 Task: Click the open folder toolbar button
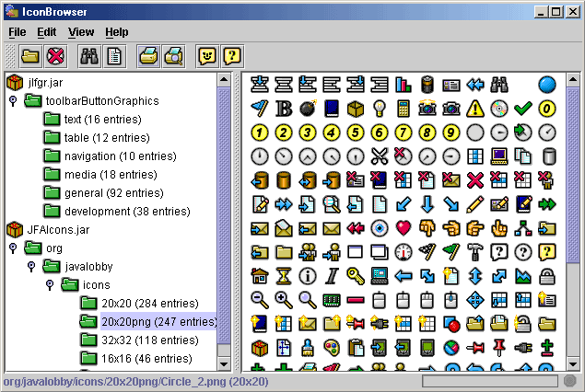[x=30, y=56]
